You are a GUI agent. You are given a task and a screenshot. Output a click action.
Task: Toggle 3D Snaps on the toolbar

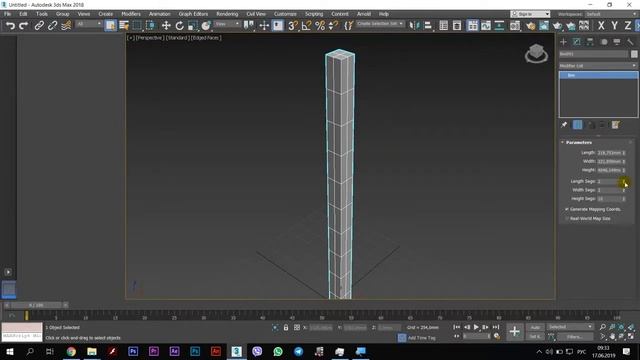click(x=293, y=26)
